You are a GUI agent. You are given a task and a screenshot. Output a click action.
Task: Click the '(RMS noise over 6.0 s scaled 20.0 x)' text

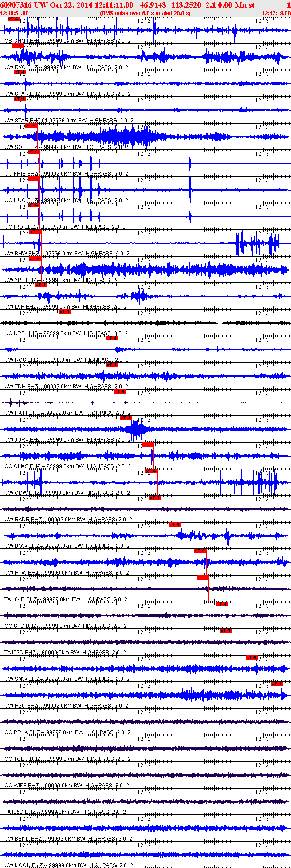point(145,13)
